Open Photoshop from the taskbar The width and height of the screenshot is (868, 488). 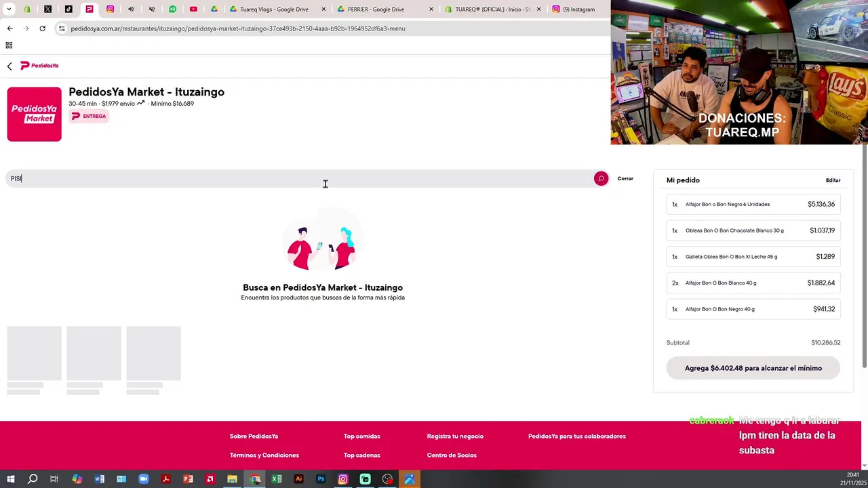321,479
